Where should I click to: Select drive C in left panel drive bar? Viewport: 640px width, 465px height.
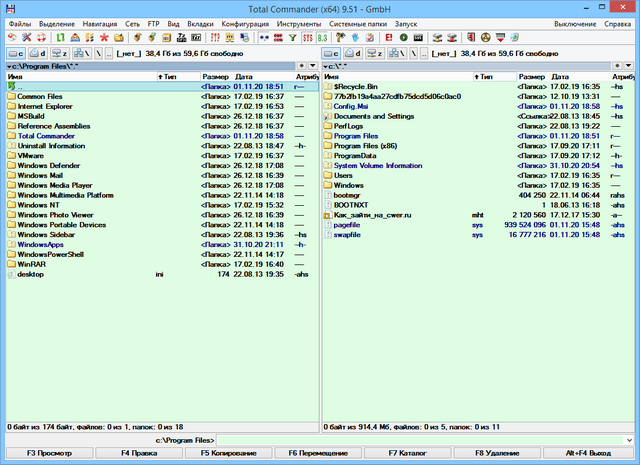[x=17, y=52]
